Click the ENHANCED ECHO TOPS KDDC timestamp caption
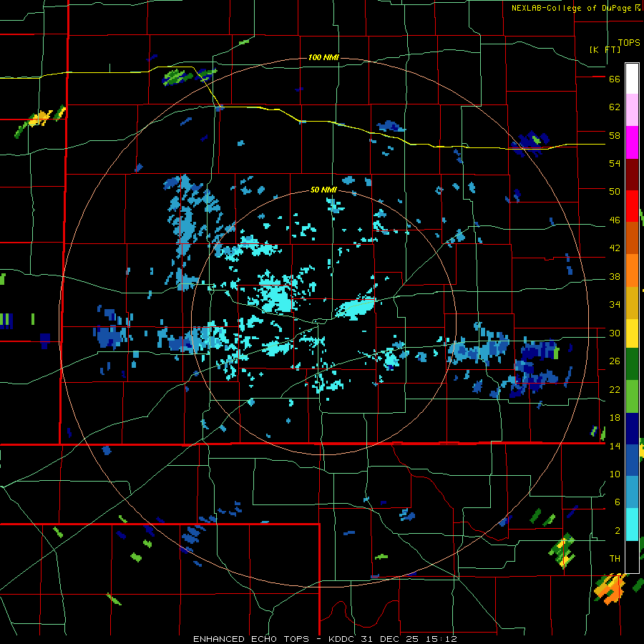 [x=325, y=639]
